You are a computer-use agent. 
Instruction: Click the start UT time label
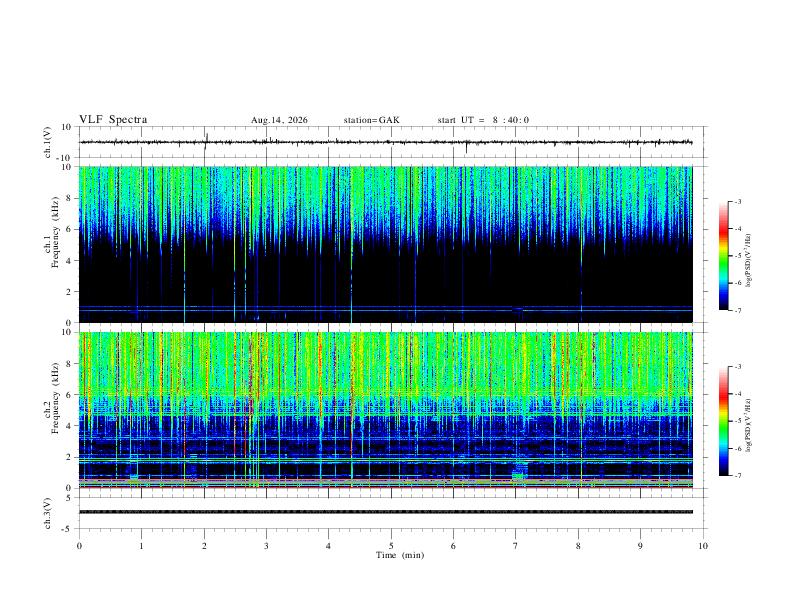tap(483, 120)
